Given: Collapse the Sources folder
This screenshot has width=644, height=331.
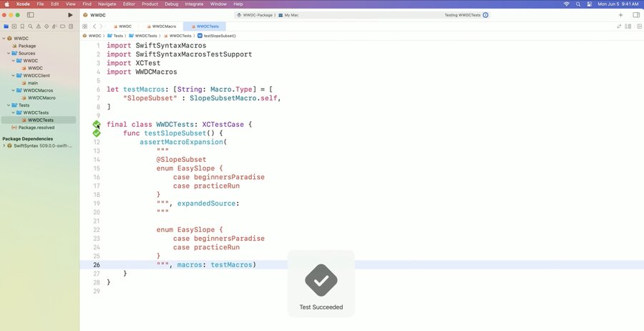Looking at the screenshot, I should tap(8, 54).
